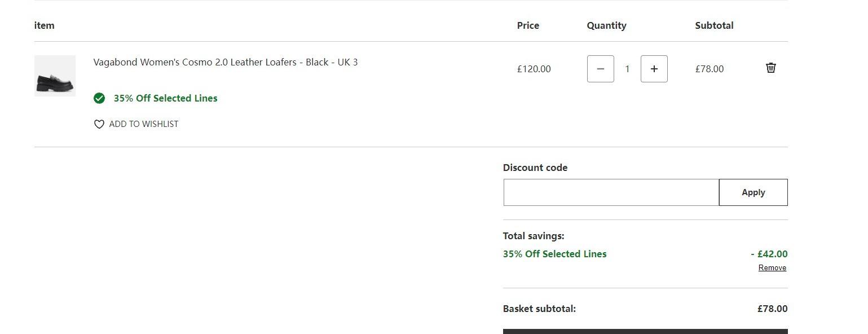This screenshot has height=334, width=868.
Task: Open the black loafer product thumbnail
Action: (x=55, y=76)
